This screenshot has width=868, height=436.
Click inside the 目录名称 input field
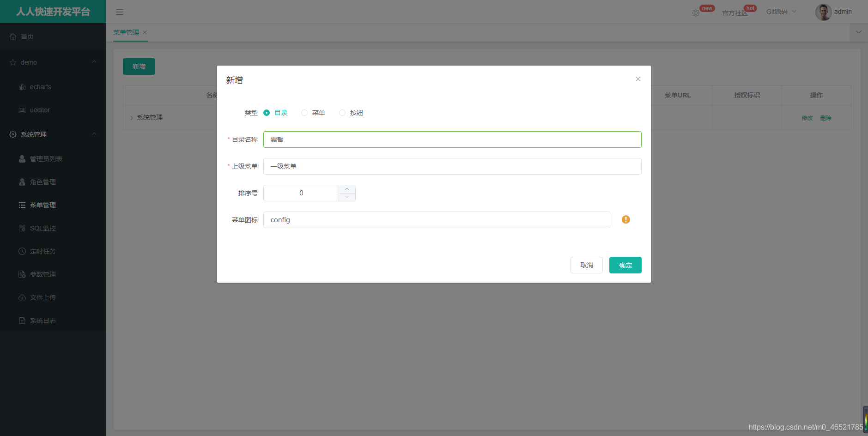click(452, 139)
